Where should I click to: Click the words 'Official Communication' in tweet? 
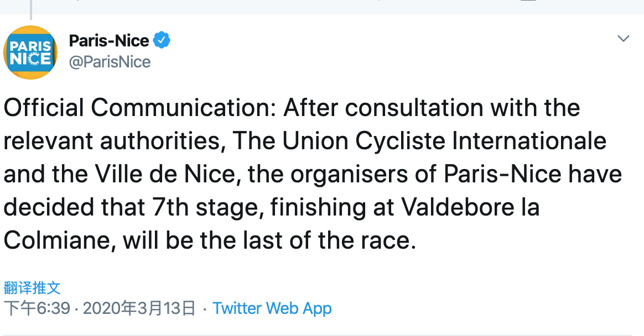click(x=139, y=108)
